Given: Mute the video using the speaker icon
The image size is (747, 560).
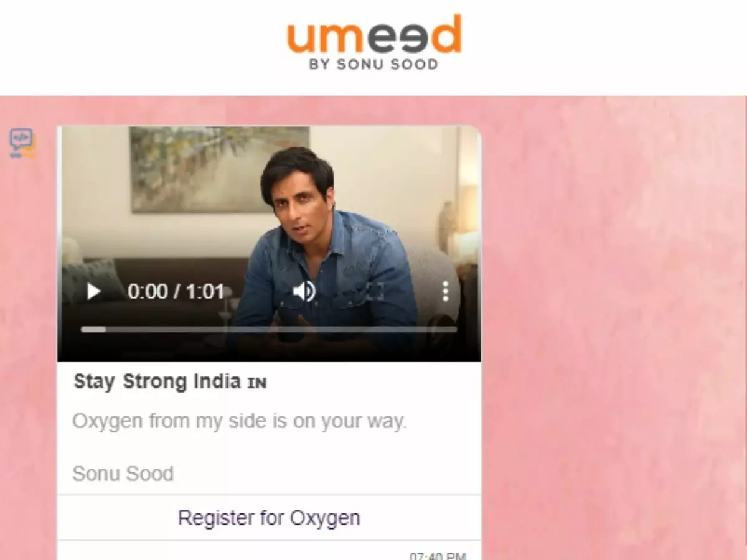Looking at the screenshot, I should pyautogui.click(x=304, y=291).
